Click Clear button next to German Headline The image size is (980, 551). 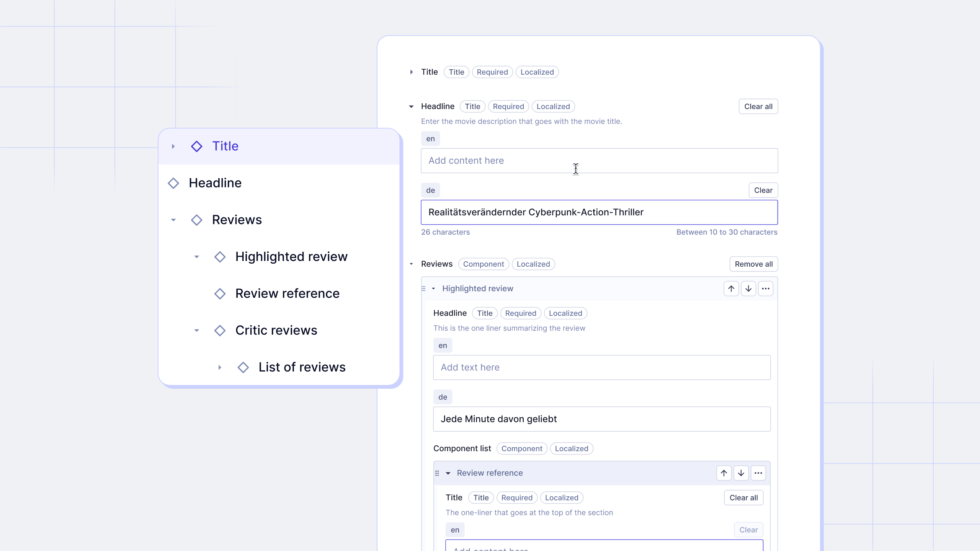click(x=763, y=190)
